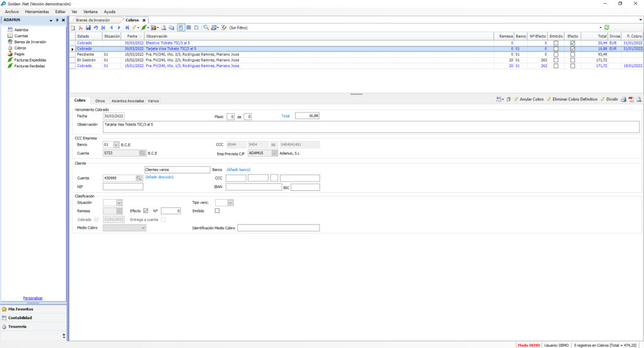The width and height of the screenshot is (644, 348).
Task: Toggle Efecto checkbox in Efectivo Tickets row
Action: click(572, 43)
